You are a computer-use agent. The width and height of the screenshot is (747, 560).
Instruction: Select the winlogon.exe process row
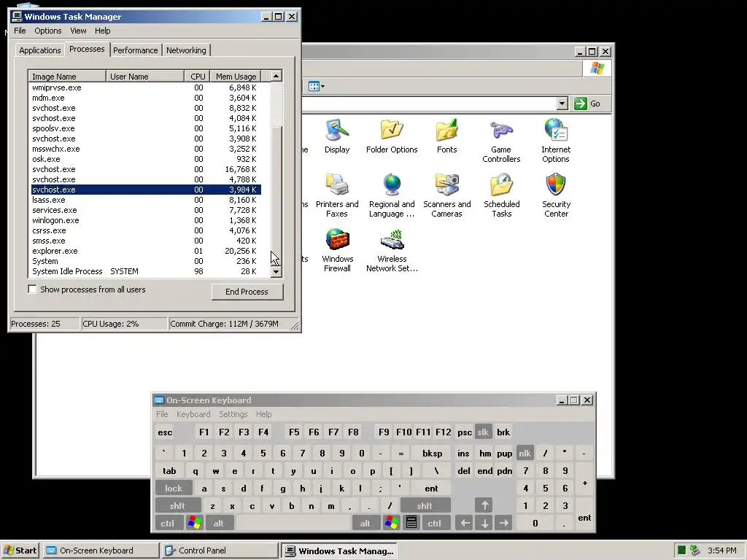(146, 220)
